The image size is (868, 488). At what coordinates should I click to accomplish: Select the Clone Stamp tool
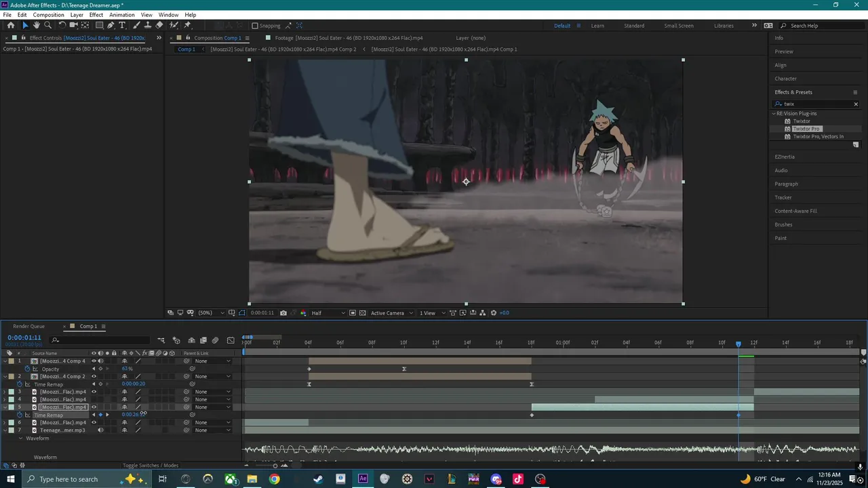(148, 25)
